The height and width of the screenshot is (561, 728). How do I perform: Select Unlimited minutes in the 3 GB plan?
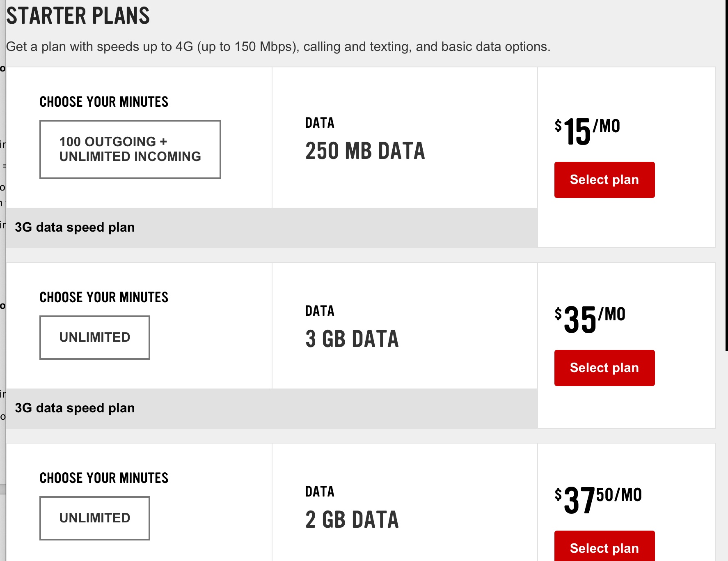point(95,338)
